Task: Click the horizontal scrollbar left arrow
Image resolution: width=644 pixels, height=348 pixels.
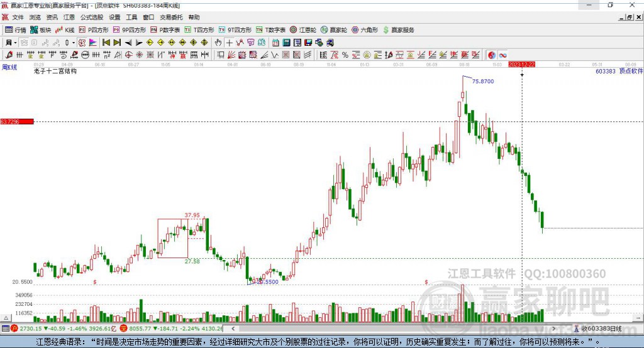Action: tap(233, 329)
